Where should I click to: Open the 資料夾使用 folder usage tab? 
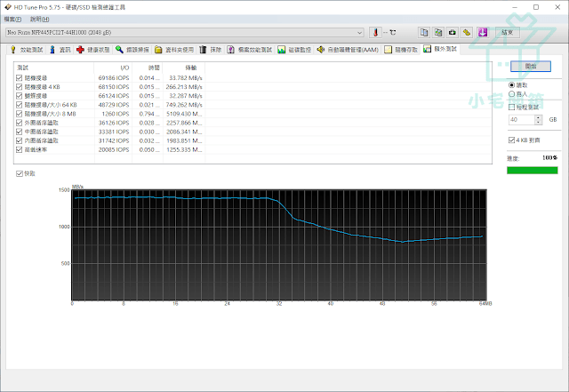(x=174, y=50)
